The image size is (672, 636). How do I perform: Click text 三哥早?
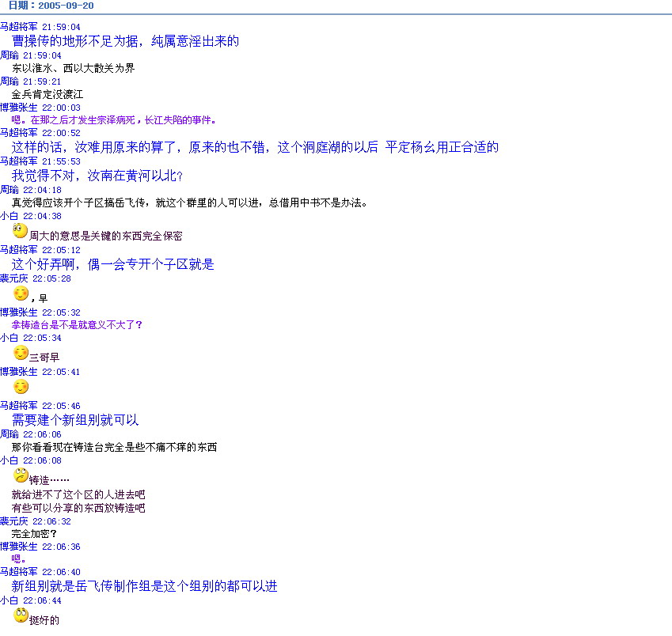pos(44,358)
